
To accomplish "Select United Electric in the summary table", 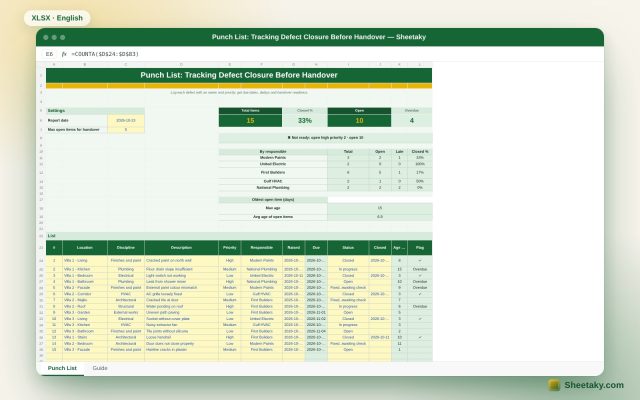I will pyautogui.click(x=273, y=164).
